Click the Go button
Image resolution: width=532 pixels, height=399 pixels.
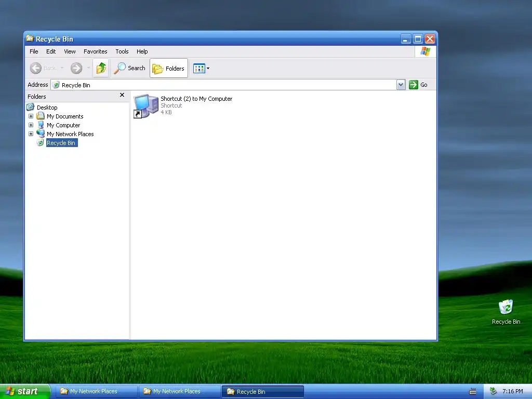(x=418, y=85)
